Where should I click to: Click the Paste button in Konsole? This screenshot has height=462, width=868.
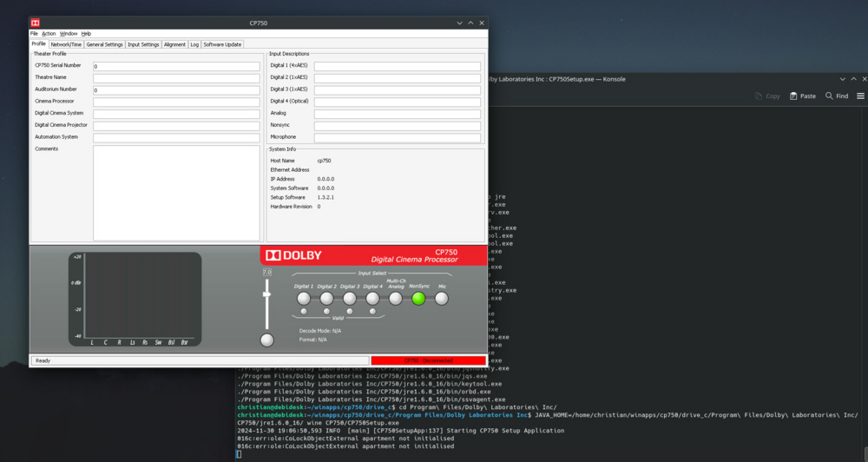[x=803, y=96]
